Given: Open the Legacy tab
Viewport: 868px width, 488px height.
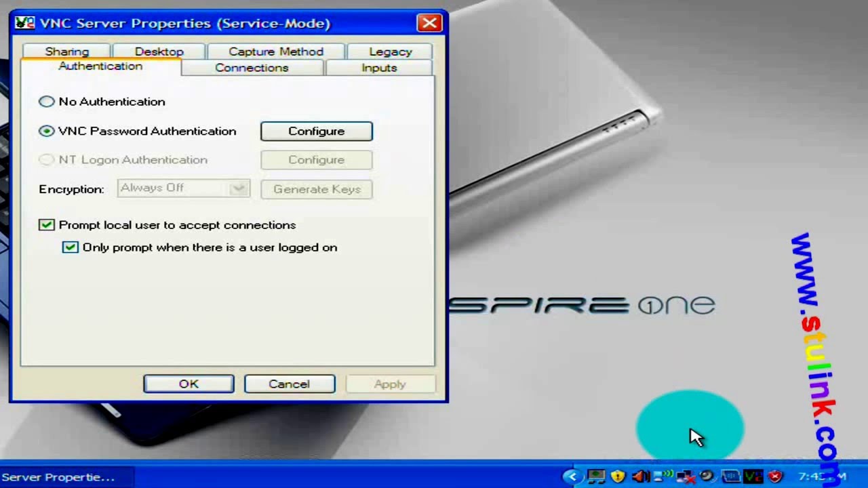Looking at the screenshot, I should tap(390, 52).
